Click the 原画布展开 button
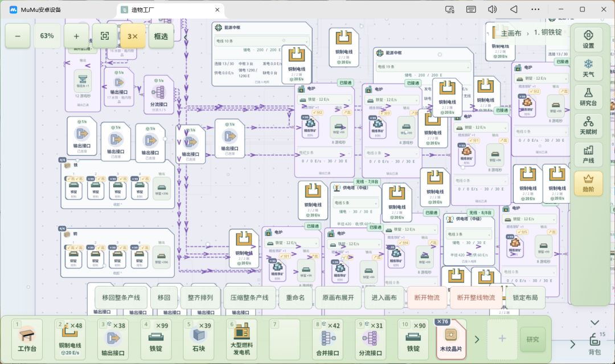Viewport: 615px width, 364px height. [x=338, y=298]
